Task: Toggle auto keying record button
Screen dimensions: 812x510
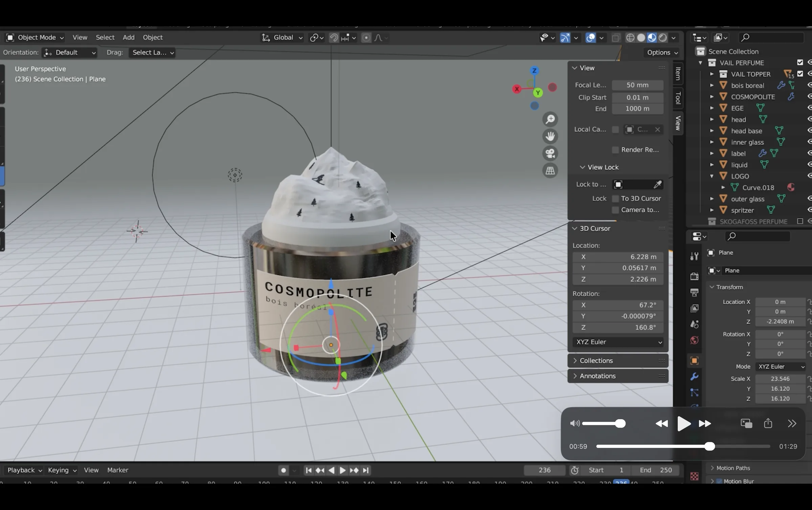Action: coord(284,470)
